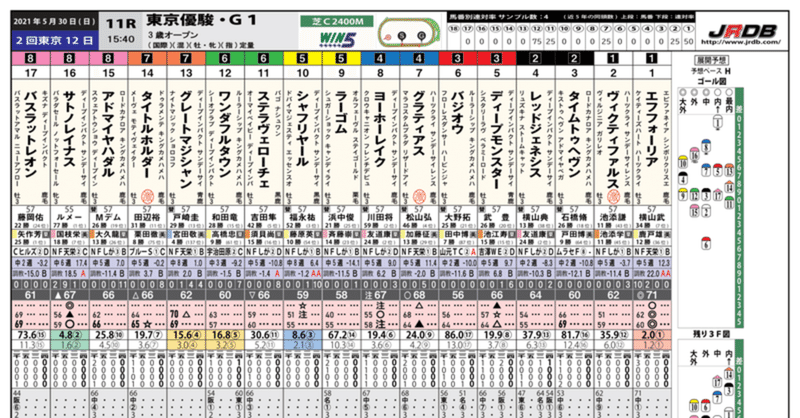Click the 展開予想 box

[x=711, y=61]
